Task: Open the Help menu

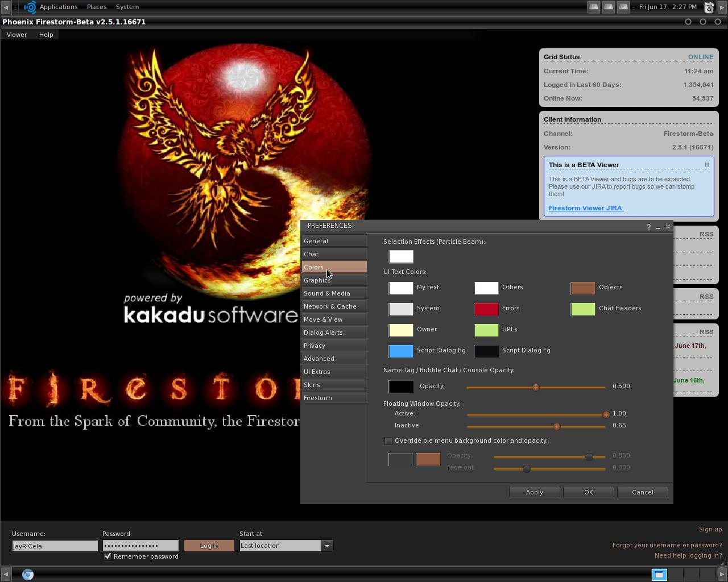Action: [x=46, y=35]
